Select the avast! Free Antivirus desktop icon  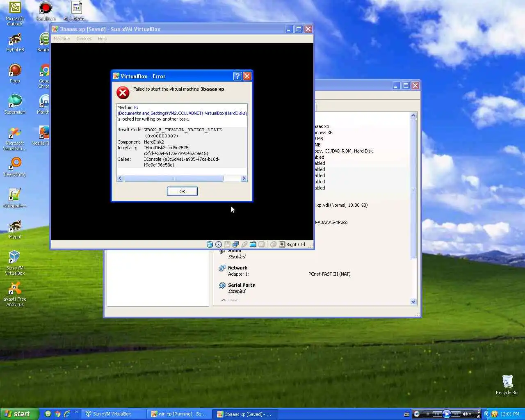[x=15, y=294]
